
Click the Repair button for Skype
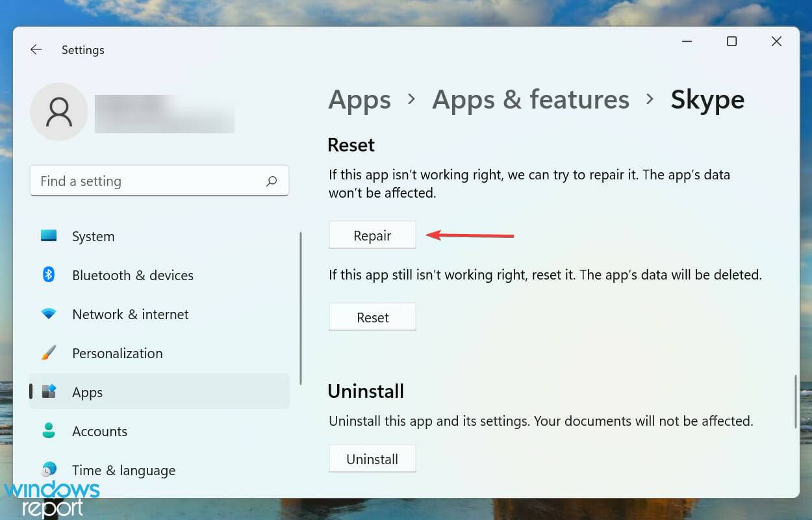click(372, 235)
